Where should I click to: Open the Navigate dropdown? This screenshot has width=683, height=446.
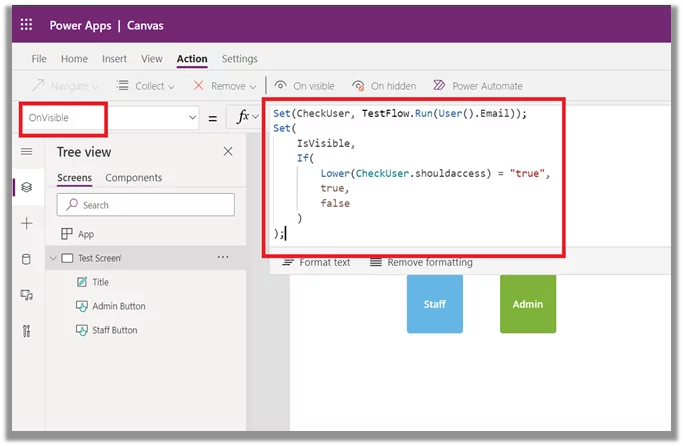point(66,86)
